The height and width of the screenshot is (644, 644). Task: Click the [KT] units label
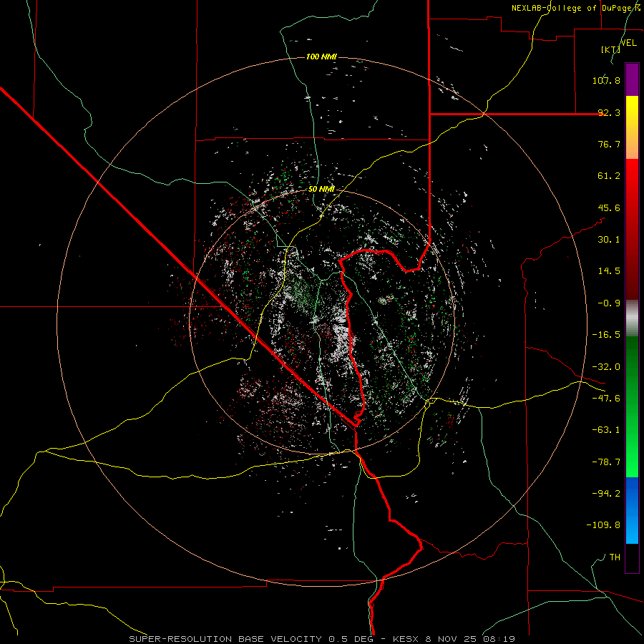click(x=611, y=49)
